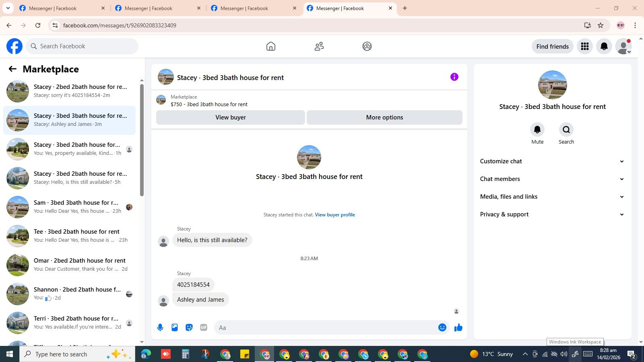Expand Media, files and links section
Viewport: 644px width, 362px height.
(552, 197)
